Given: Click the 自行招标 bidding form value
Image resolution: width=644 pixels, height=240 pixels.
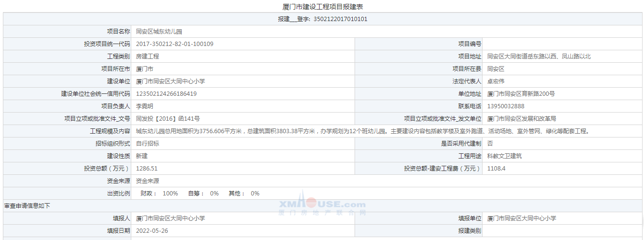Looking at the screenshot, I should tap(148, 144).
